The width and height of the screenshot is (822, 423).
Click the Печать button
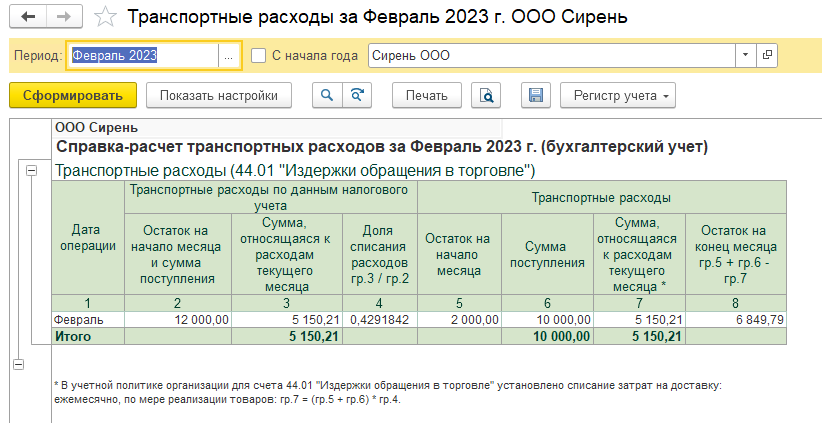click(x=427, y=95)
